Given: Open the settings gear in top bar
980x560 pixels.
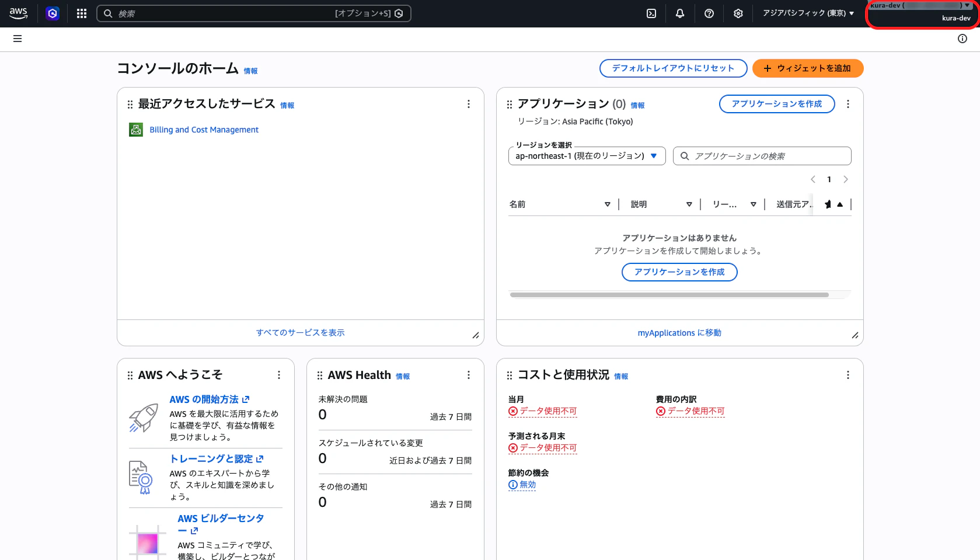Looking at the screenshot, I should pyautogui.click(x=738, y=13).
